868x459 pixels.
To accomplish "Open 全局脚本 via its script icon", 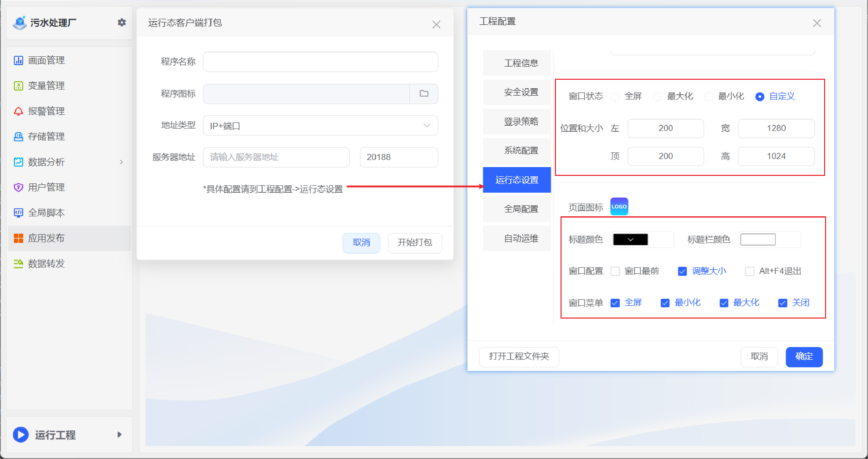I will tap(18, 213).
